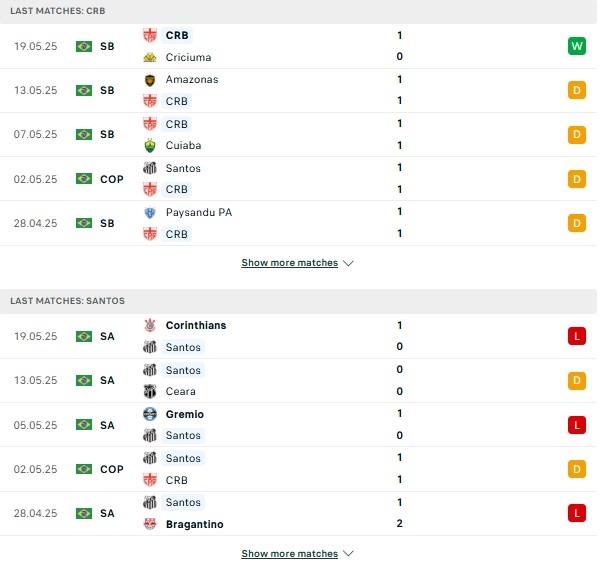
Task: Click the Ceara club crest
Action: 150,391
